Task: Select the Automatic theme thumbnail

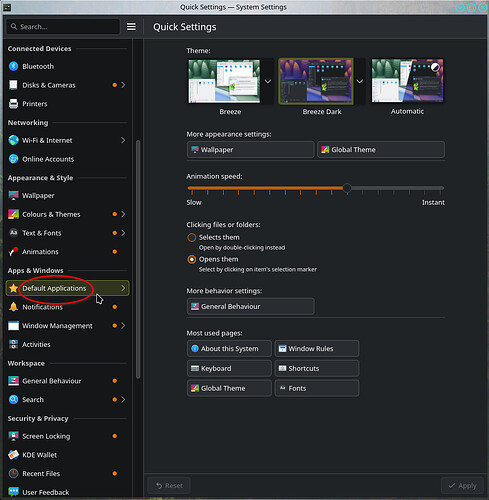Action: click(x=408, y=81)
